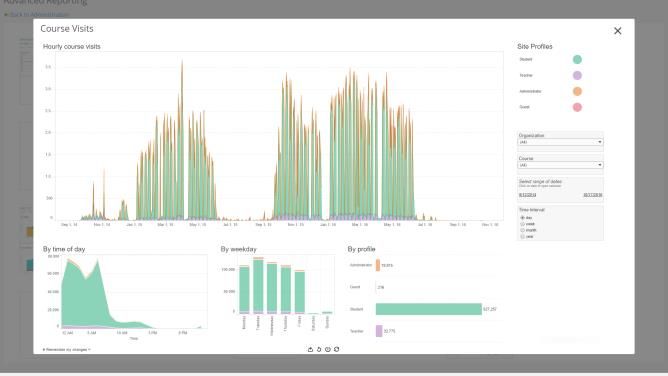
Task: Click the Administrator label in Site Profiles
Action: [530, 91]
